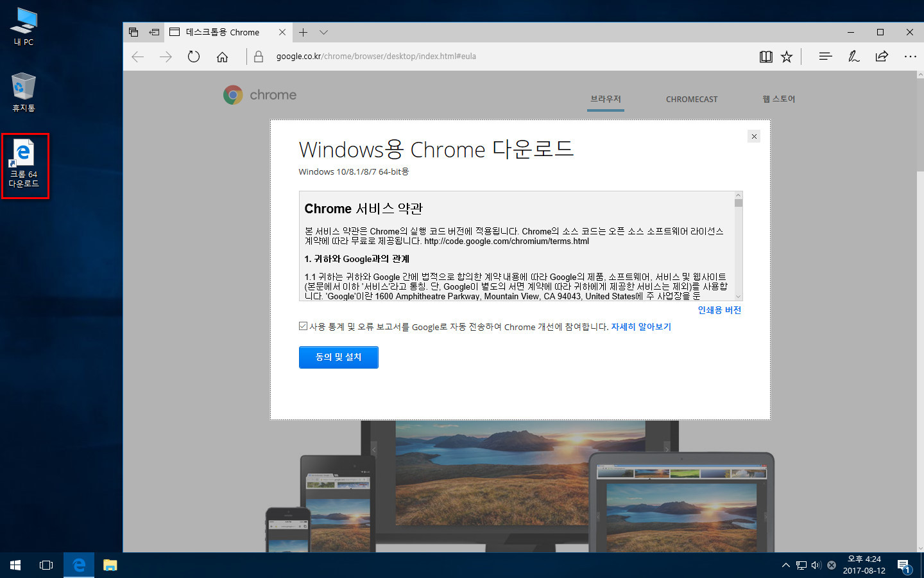Toggle usage statistics reporting checkbox
The width and height of the screenshot is (924, 578).
[x=303, y=326]
